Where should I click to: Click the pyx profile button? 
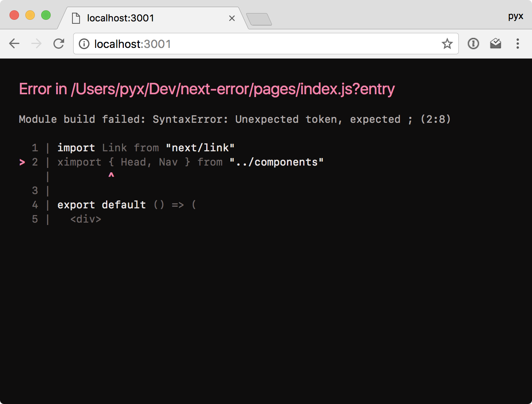516,16
